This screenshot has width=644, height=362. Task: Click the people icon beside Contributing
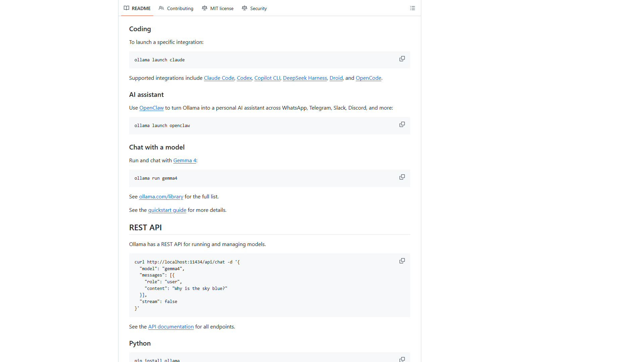161,8
